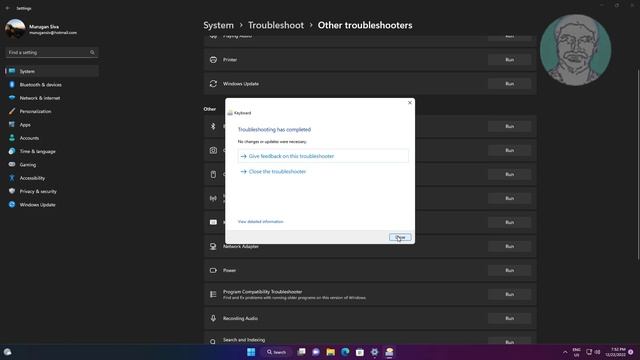Open Microsoft Store from the taskbar
Screen dimensions: 640x360
coord(360,352)
